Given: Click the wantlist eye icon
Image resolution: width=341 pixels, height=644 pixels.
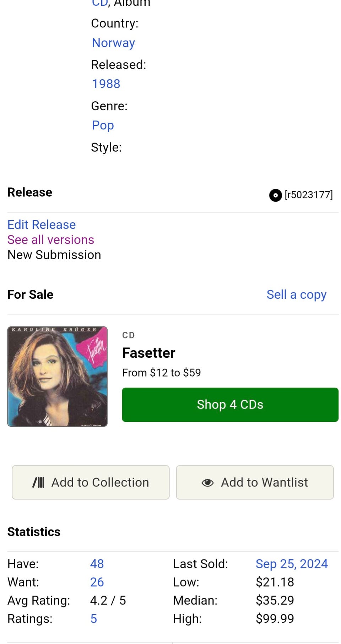Looking at the screenshot, I should point(207,483).
